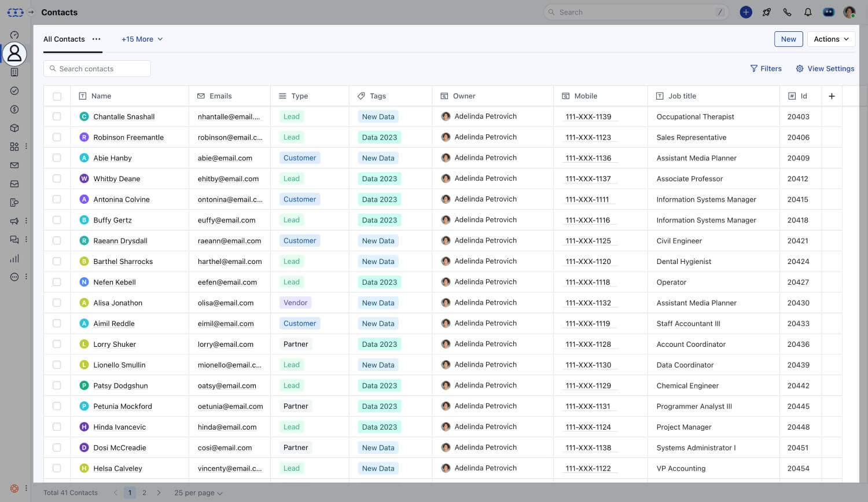868x502 pixels.
Task: Expand options dots next to circle-dots more icon
Action: pos(26,277)
